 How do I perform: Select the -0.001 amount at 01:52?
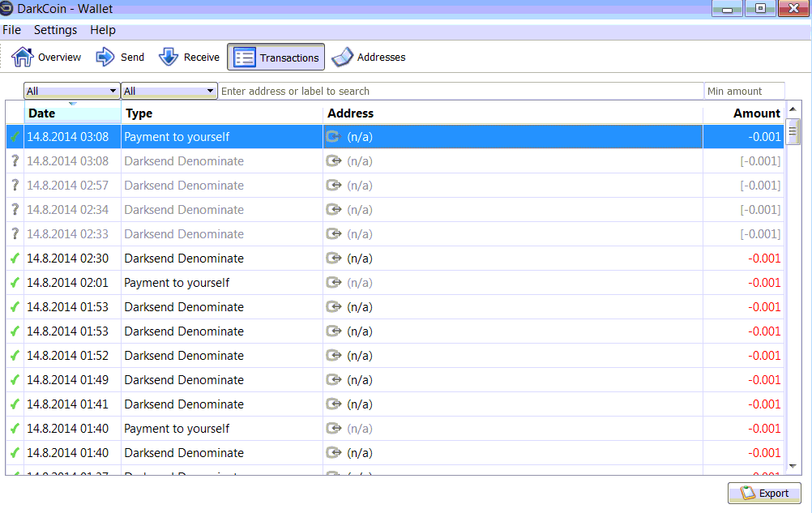(x=764, y=356)
